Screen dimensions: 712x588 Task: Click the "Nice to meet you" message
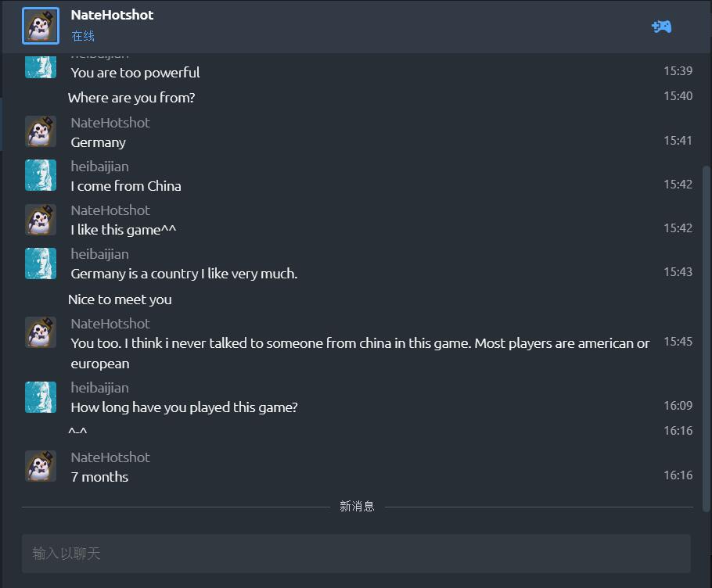pos(120,299)
